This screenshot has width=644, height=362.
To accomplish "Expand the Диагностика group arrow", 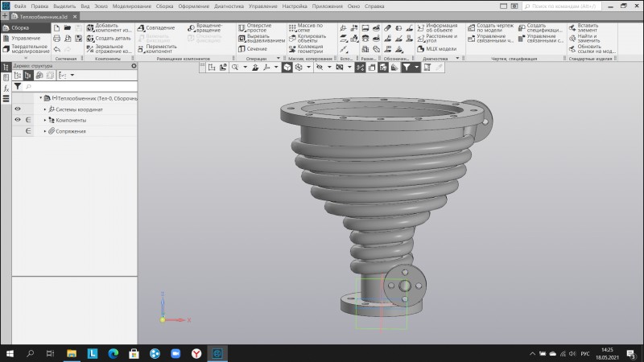I will click(x=457, y=58).
